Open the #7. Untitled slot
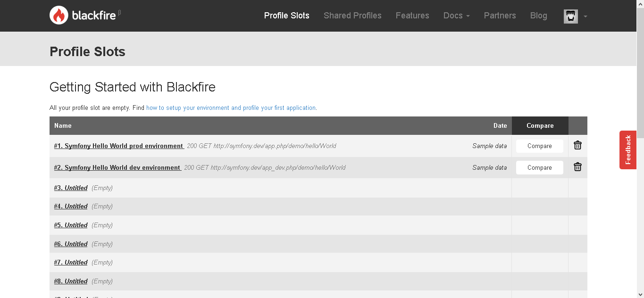This screenshot has height=298, width=644. coord(71,263)
